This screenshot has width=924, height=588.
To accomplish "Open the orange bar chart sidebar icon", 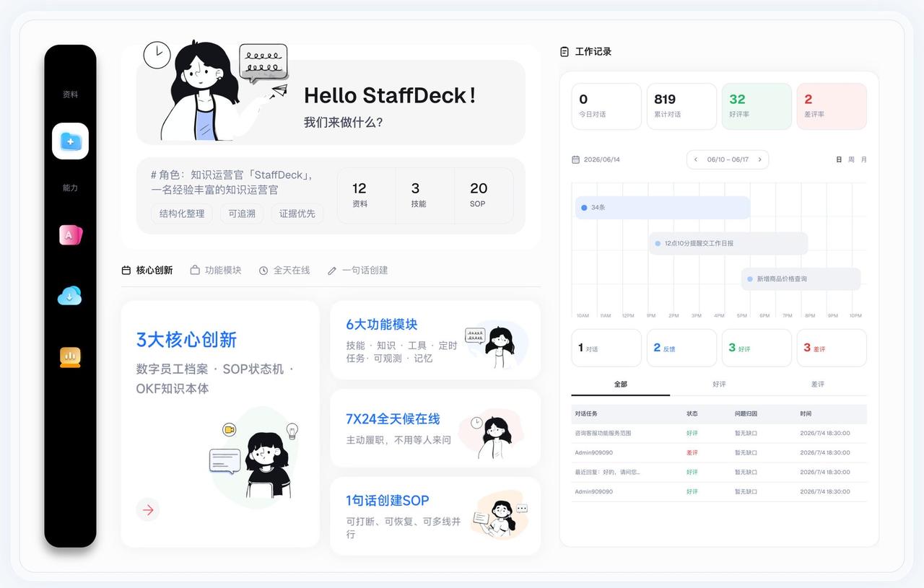I will point(70,356).
